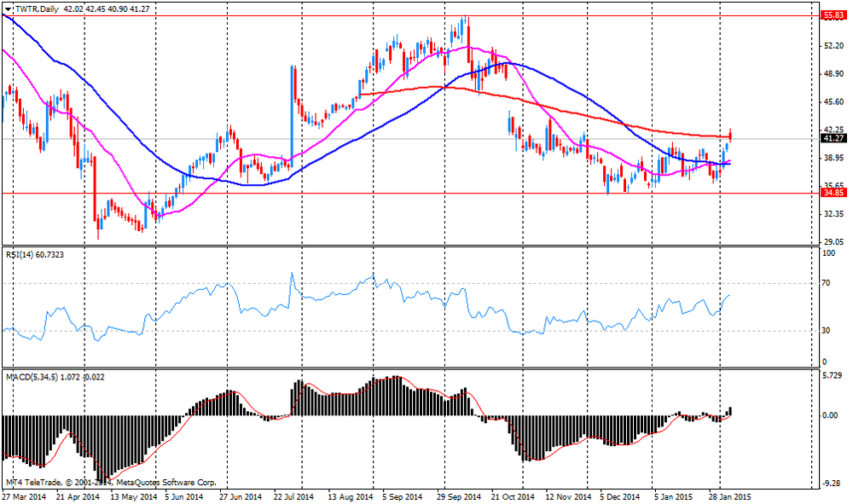
Task: Click the 21 Apr 2014 date label
Action: coord(78,497)
